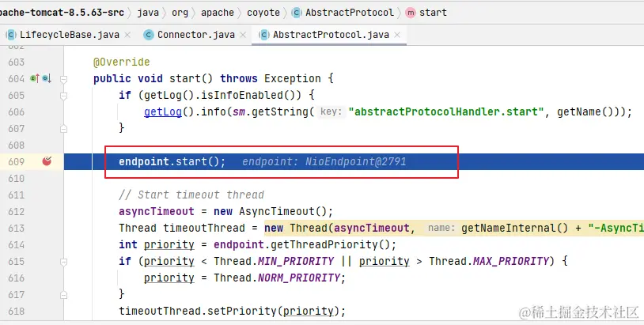Click the Connector.java class file icon
Image resolution: width=644 pixels, height=325 pixels.
pos(148,35)
